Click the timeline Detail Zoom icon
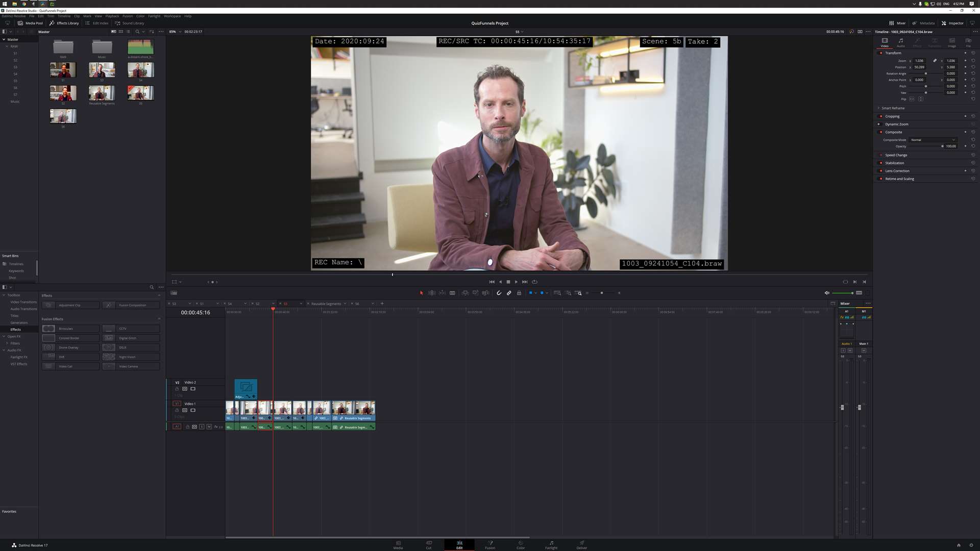Viewport: 980px width, 551px height. [568, 293]
